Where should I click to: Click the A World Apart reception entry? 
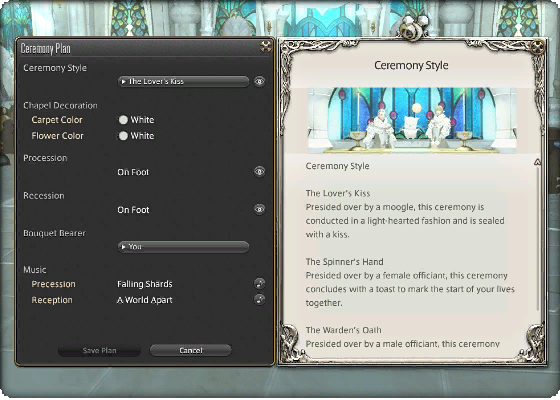tap(145, 300)
